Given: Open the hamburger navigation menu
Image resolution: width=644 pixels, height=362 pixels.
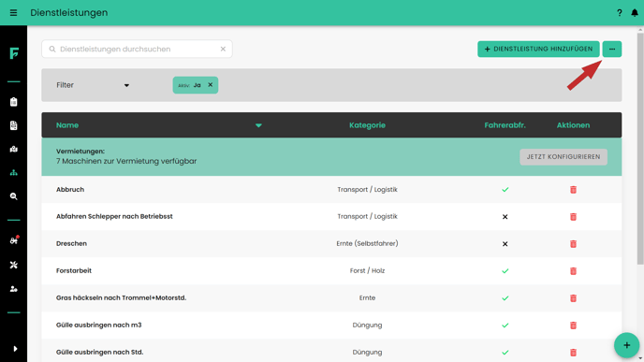Looking at the screenshot, I should coord(13,13).
